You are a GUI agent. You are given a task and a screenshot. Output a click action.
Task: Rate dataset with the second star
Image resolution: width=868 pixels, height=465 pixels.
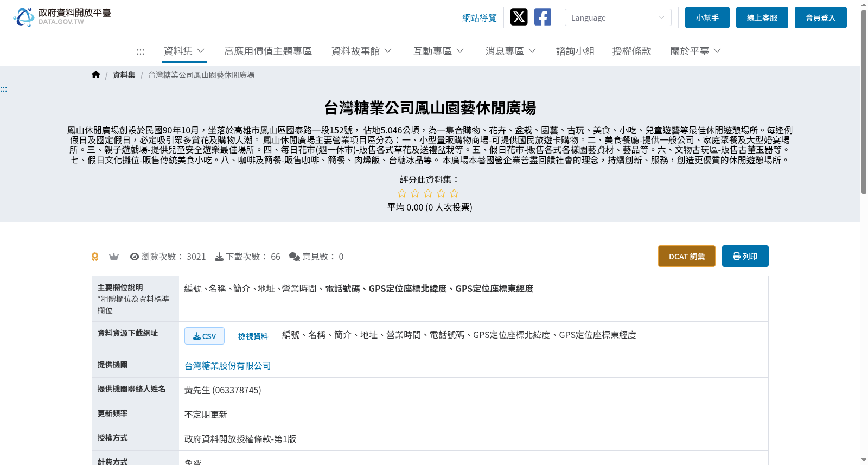point(415,193)
